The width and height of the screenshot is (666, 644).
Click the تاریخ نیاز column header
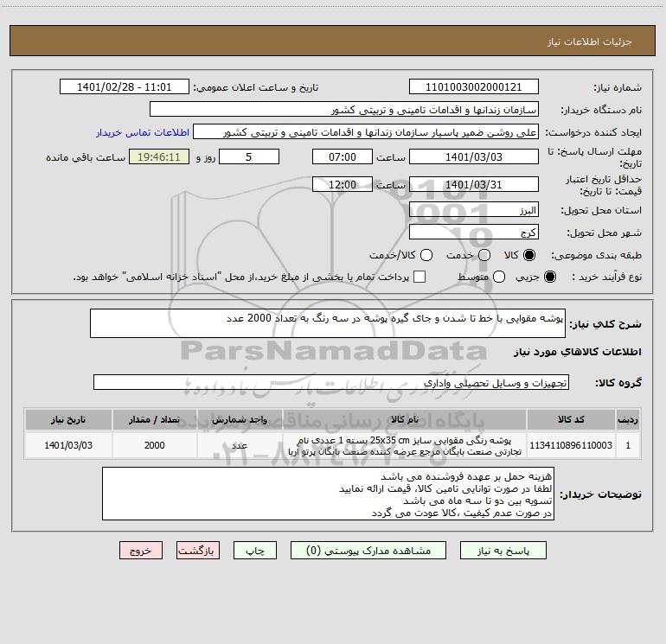coord(68,419)
